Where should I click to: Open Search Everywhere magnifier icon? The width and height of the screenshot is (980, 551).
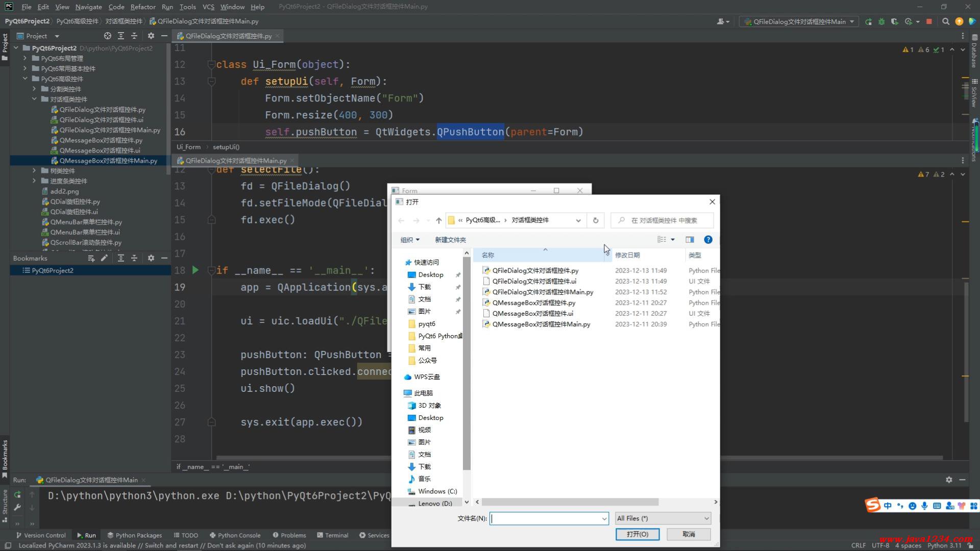click(946, 21)
